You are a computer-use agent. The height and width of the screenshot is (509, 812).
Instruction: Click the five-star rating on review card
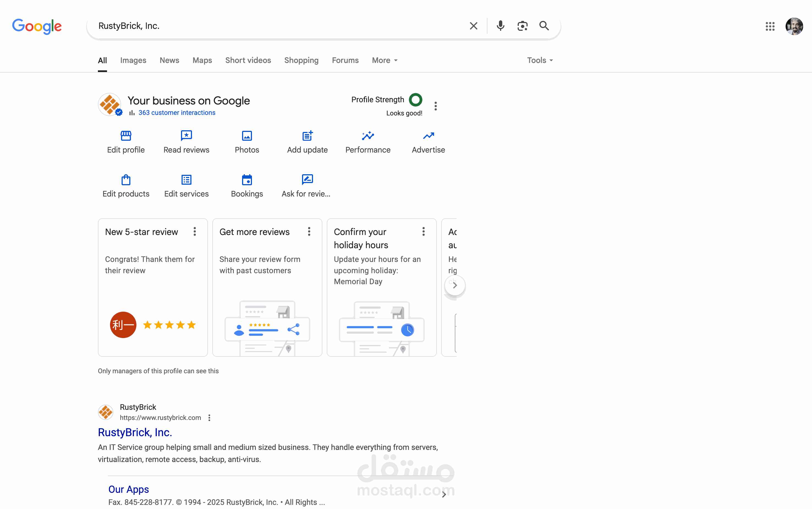[169, 325]
